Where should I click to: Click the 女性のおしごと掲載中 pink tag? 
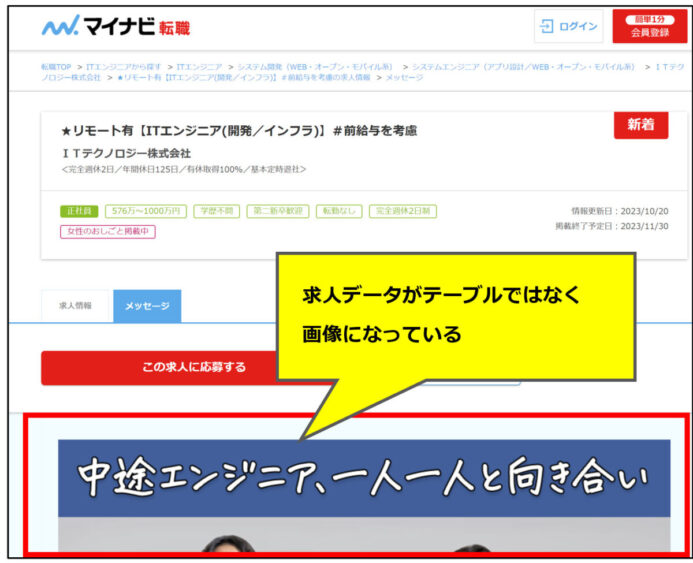click(108, 232)
